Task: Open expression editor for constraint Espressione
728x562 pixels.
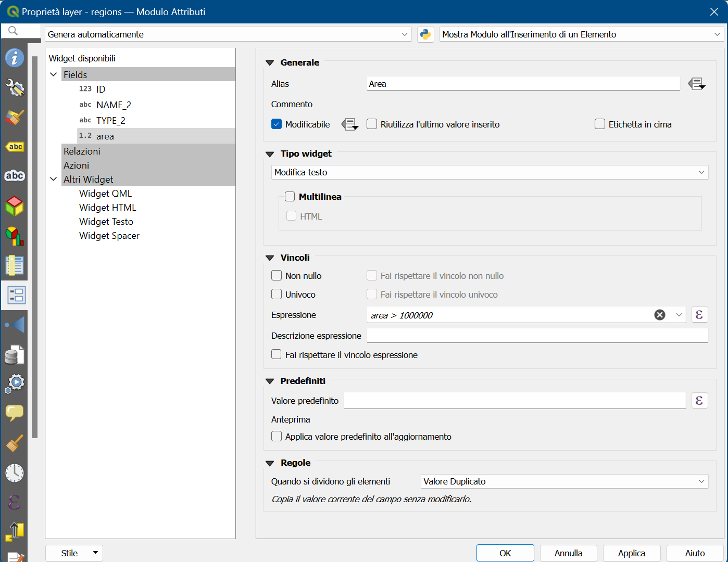Action: (x=700, y=315)
